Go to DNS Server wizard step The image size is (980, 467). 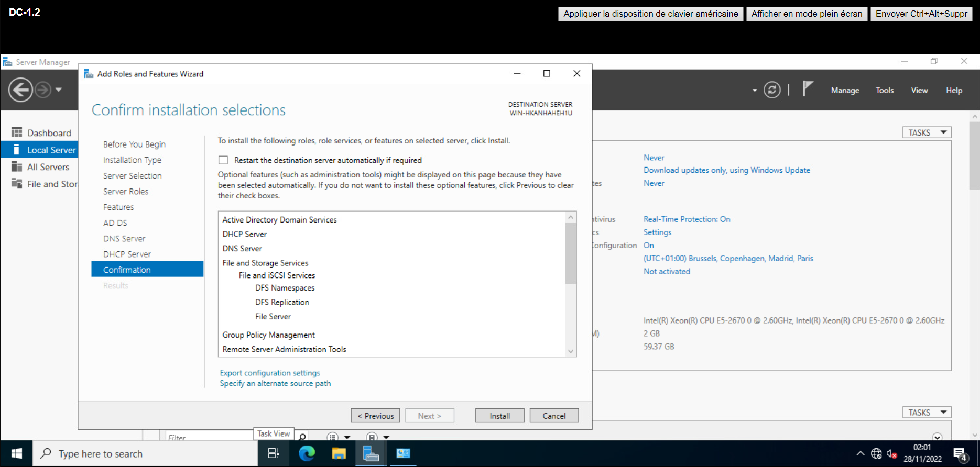[x=124, y=238]
